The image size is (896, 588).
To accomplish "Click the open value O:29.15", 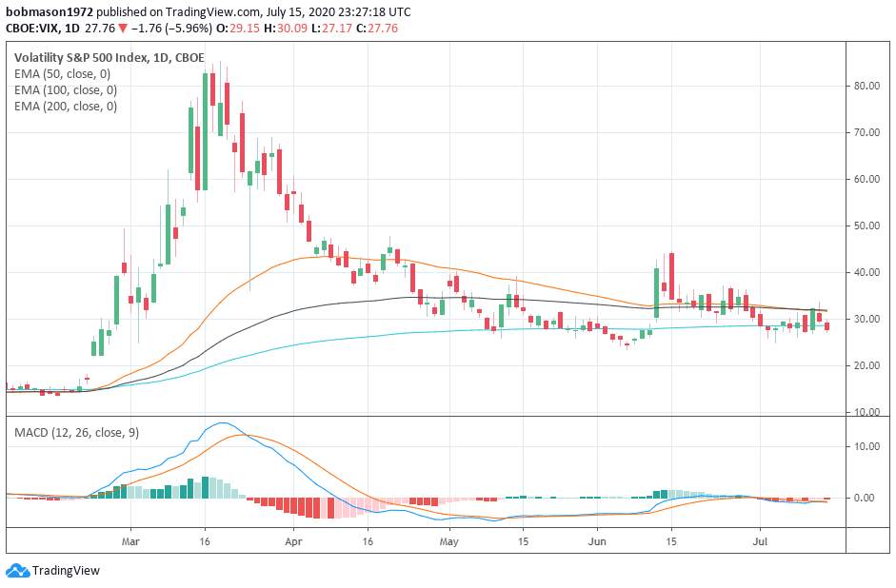I will tap(238, 28).
